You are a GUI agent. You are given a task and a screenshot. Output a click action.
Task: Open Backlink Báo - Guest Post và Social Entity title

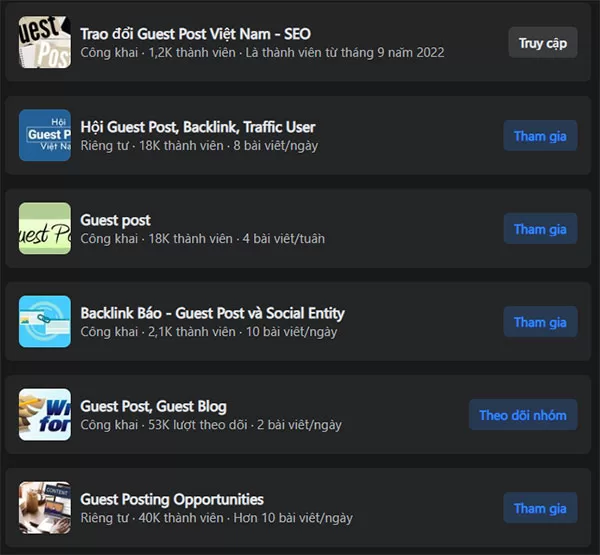[212, 313]
